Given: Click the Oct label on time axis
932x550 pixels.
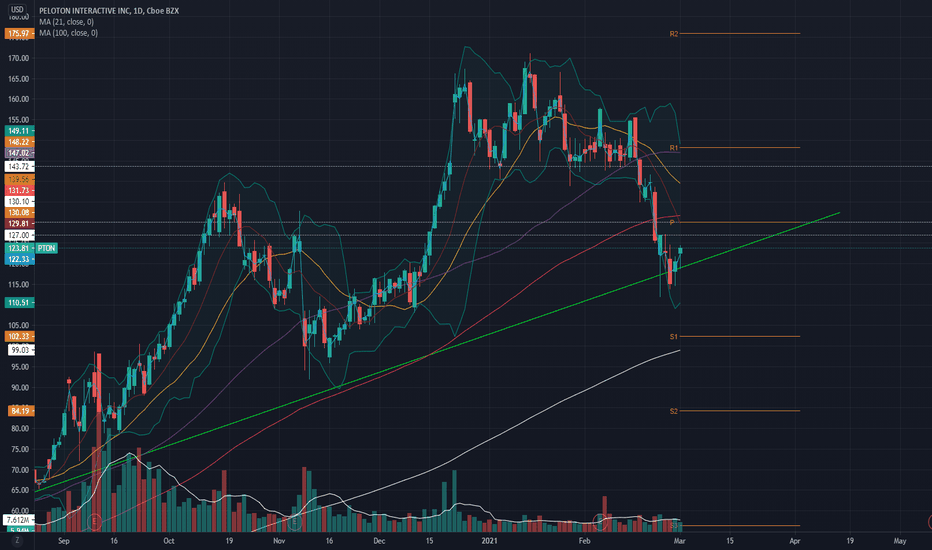Looking at the screenshot, I should (169, 541).
